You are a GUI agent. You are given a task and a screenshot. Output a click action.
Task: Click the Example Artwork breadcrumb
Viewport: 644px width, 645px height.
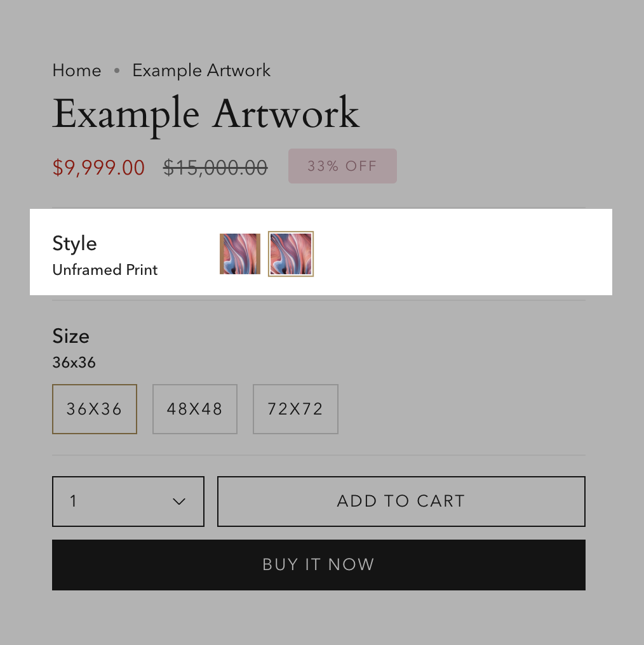(201, 70)
